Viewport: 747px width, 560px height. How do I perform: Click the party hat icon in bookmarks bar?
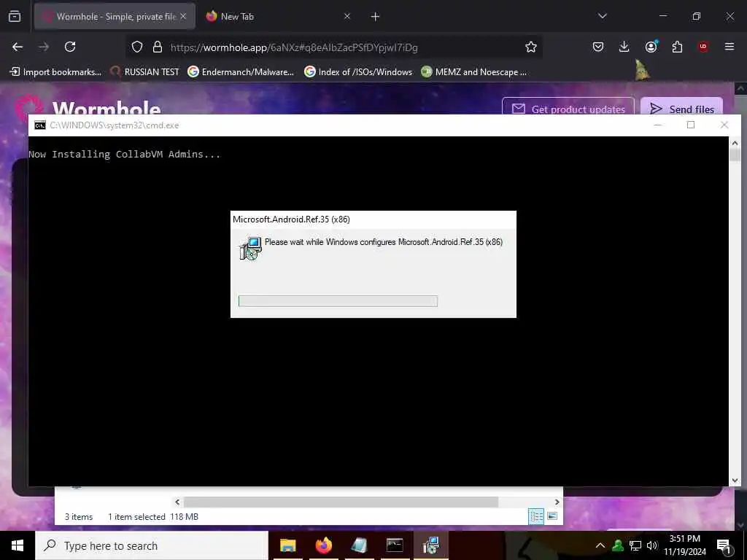point(642,71)
